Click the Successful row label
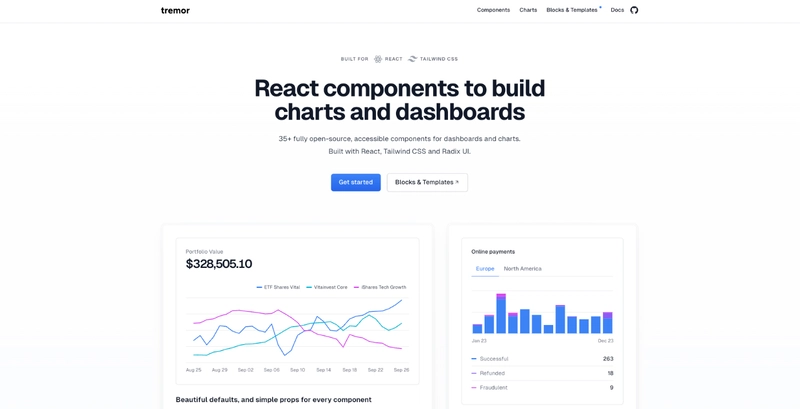800x409 pixels. point(494,359)
